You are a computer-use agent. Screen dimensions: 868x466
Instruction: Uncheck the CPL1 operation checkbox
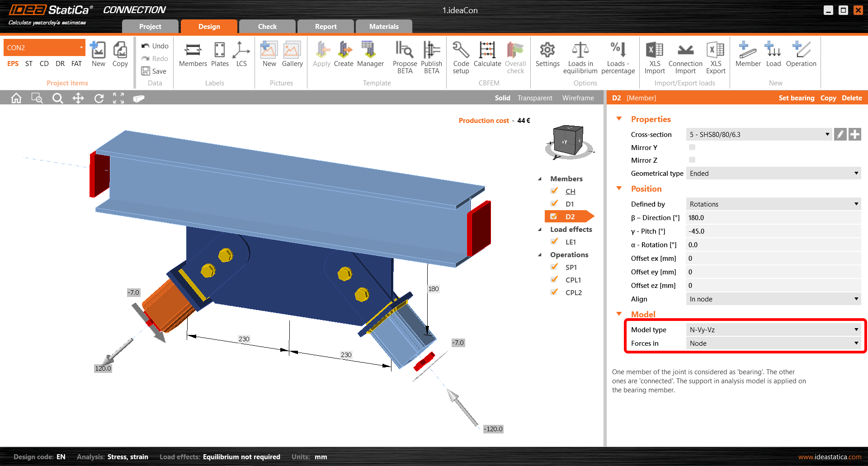pyautogui.click(x=554, y=280)
